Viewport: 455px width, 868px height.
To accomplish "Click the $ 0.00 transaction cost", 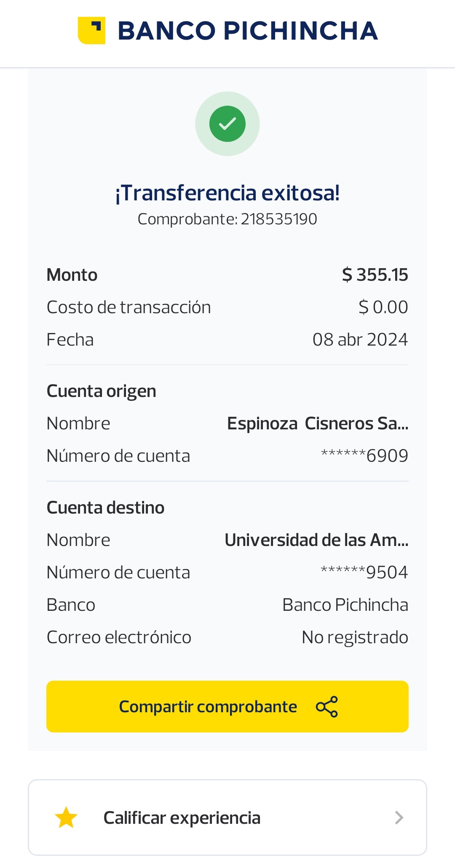I will pos(383,307).
